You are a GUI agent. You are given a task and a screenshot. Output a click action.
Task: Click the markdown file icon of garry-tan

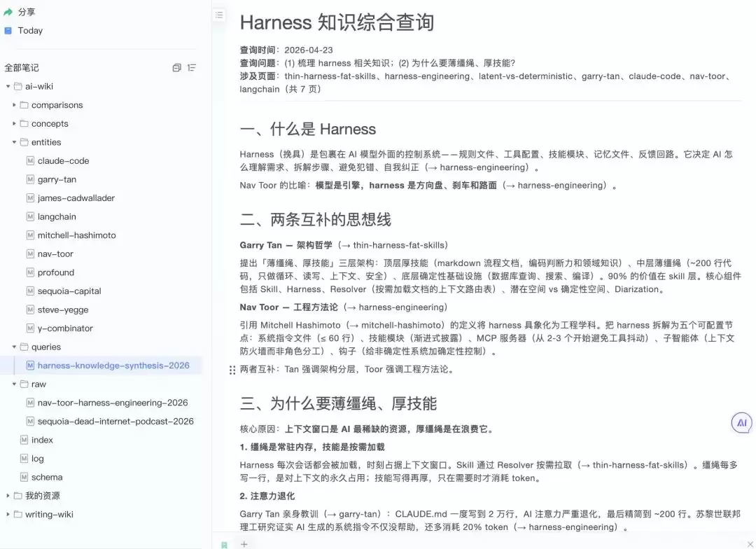pos(30,179)
